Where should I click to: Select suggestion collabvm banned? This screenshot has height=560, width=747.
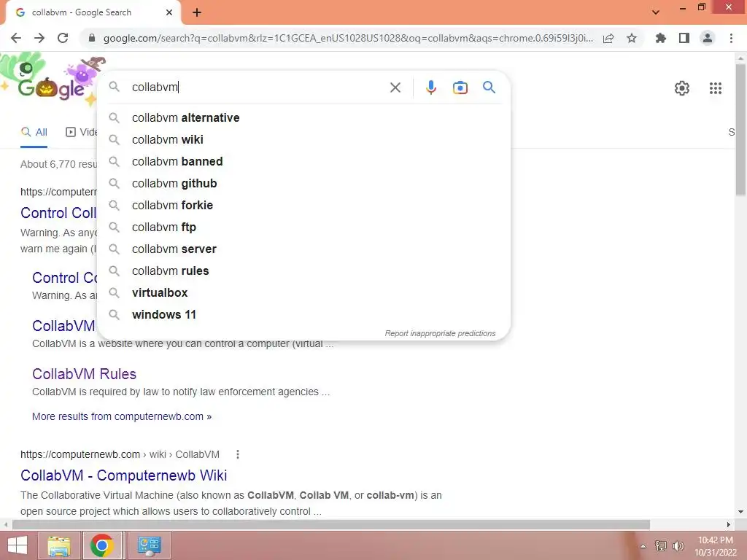[304, 161]
